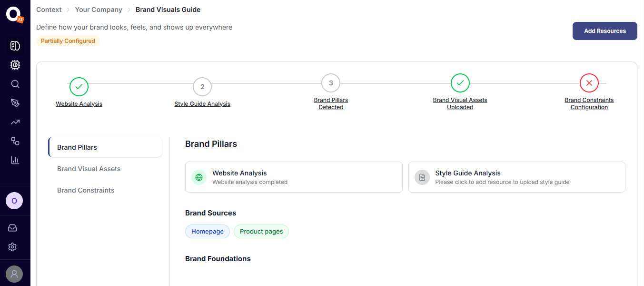Open the search magnifier icon in sidebar
The height and width of the screenshot is (286, 644).
coord(15,84)
